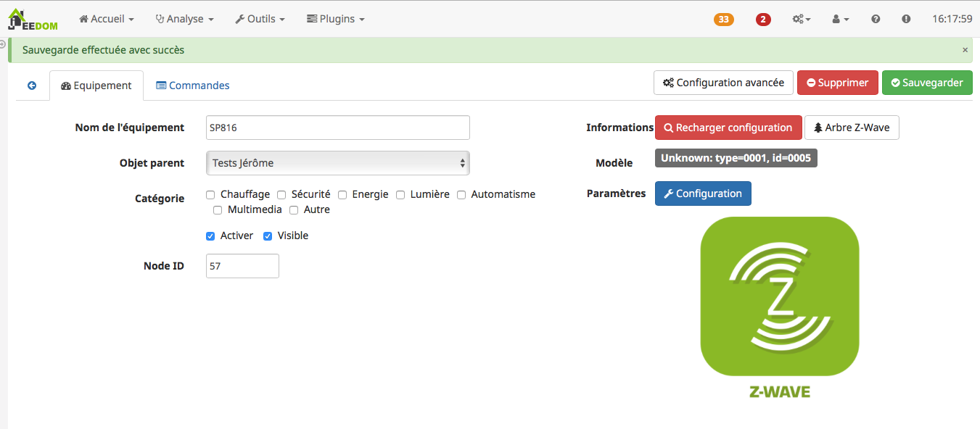The height and width of the screenshot is (429, 980).
Task: Click the exclamation info icon in navbar
Action: 906,20
